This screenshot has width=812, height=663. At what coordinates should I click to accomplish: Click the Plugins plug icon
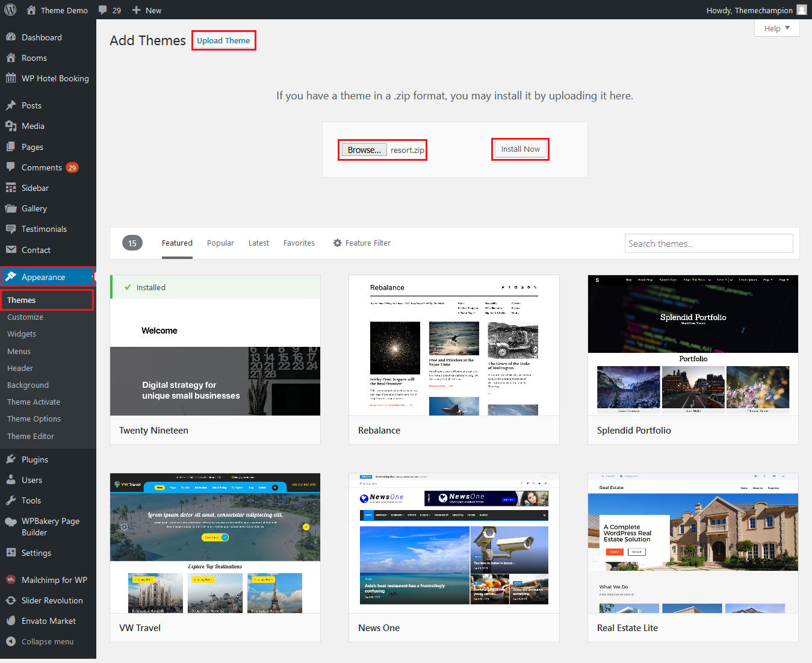[x=11, y=459]
